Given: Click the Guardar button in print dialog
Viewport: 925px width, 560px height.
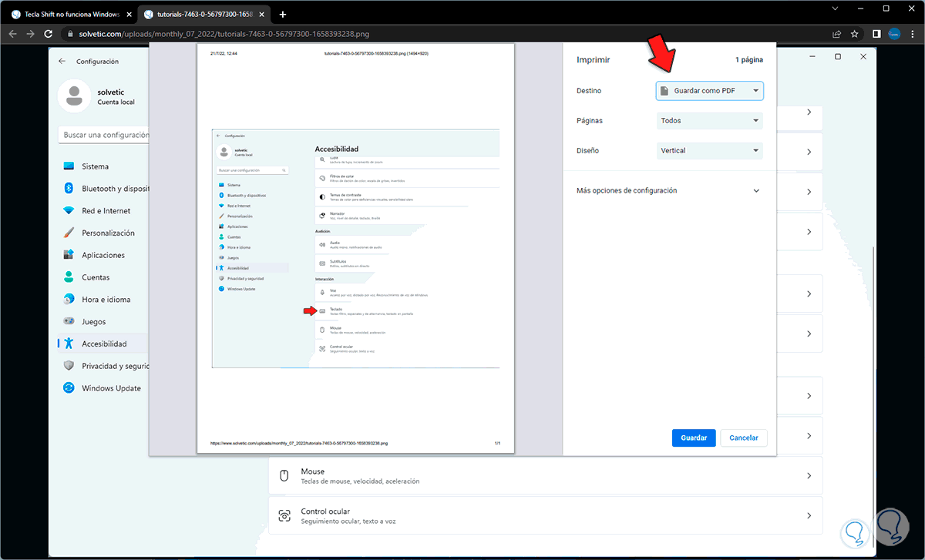Looking at the screenshot, I should point(694,438).
